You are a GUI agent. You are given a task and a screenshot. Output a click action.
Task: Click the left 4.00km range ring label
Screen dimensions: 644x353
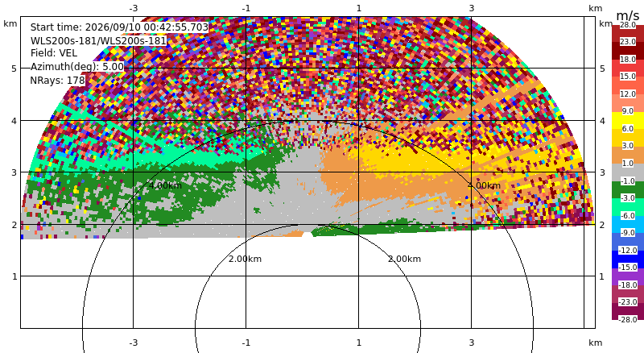[166, 185]
